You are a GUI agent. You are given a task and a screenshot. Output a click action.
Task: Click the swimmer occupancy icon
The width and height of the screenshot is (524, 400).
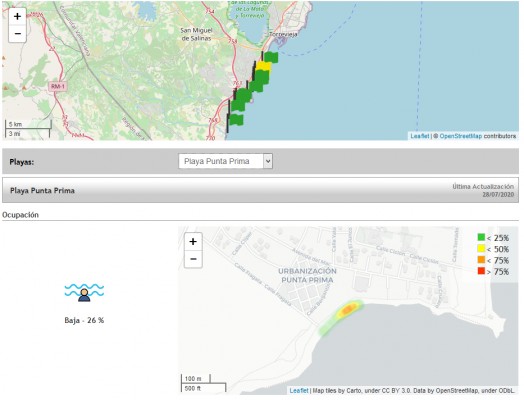tap(84, 292)
